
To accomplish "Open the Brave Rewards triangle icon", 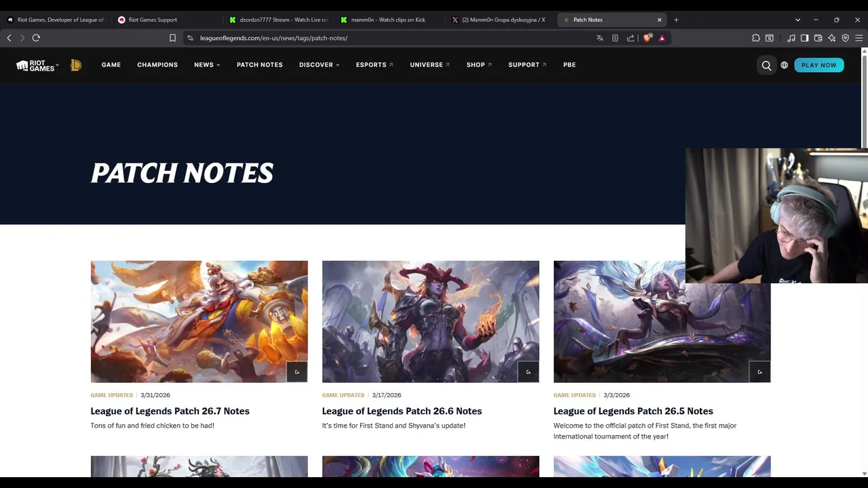I will [x=662, y=38].
